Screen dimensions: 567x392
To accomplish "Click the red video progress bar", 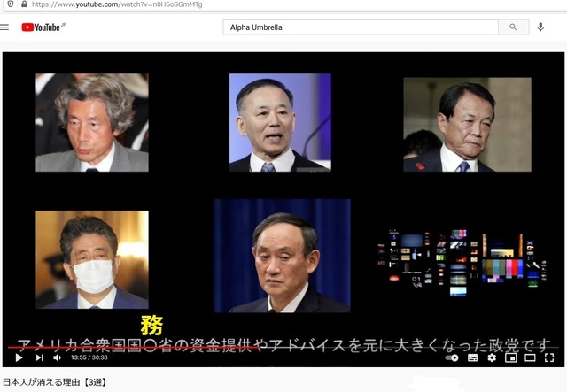I will [x=133, y=347].
